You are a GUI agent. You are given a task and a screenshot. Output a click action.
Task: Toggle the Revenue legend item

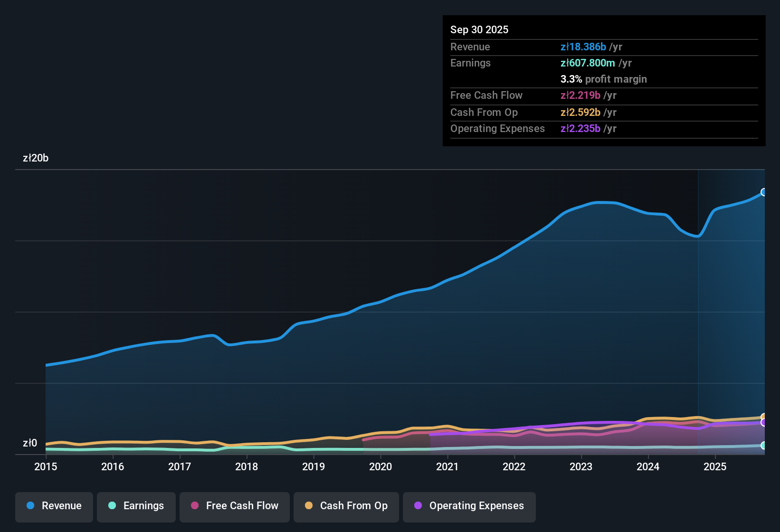54,506
